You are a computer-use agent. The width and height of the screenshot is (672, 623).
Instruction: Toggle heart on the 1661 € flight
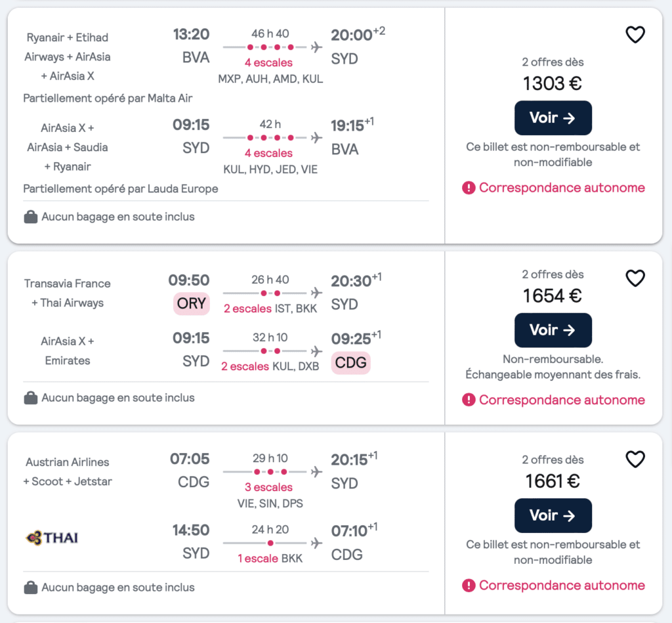[x=635, y=460]
